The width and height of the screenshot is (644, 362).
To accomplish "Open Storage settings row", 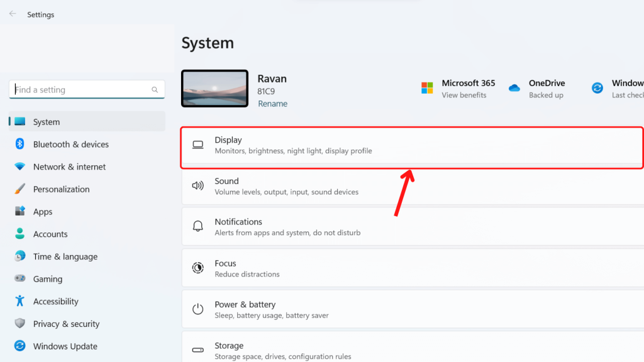I will pyautogui.click(x=413, y=347).
